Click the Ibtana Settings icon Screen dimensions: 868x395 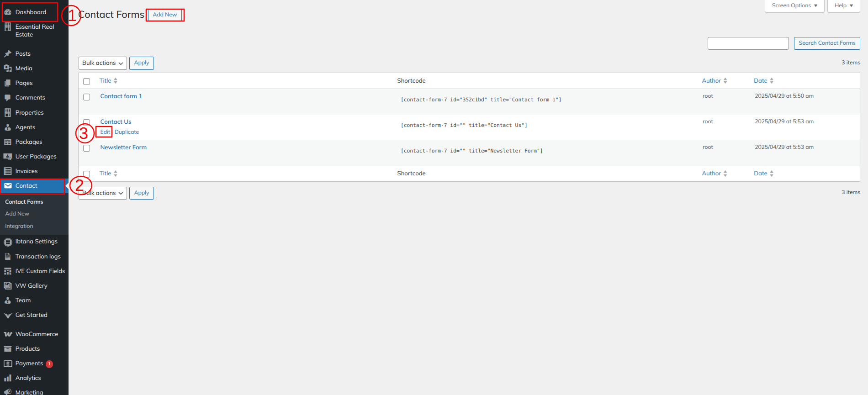(8, 242)
